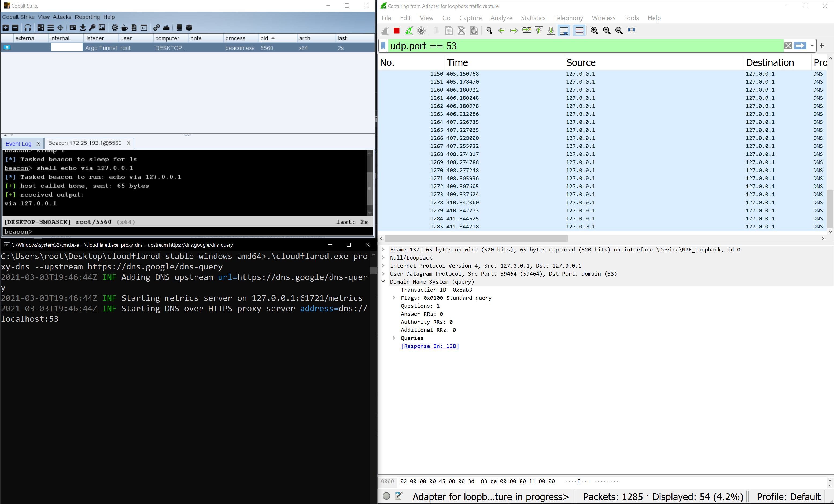Expand the Queries tree item
The height and width of the screenshot is (504, 834).
coord(394,338)
